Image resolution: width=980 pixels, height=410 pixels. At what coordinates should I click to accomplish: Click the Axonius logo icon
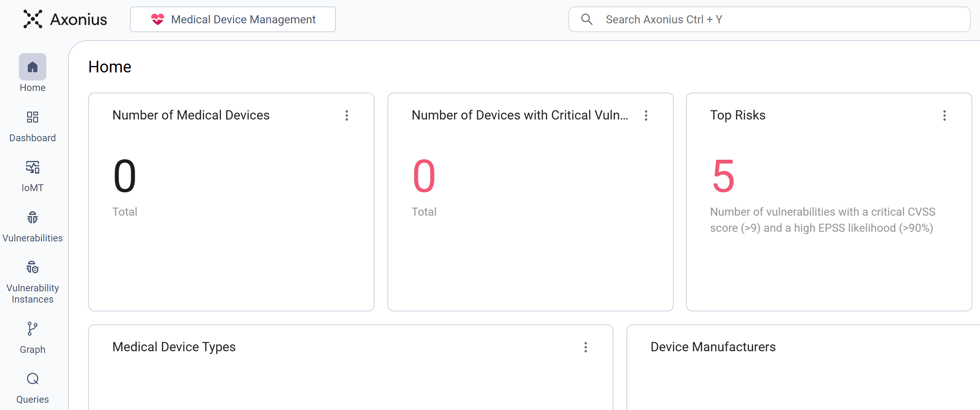(33, 19)
